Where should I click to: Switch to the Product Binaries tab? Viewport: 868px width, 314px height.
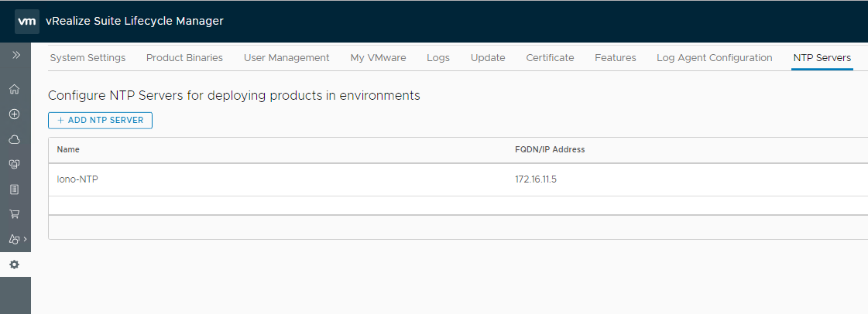[184, 58]
